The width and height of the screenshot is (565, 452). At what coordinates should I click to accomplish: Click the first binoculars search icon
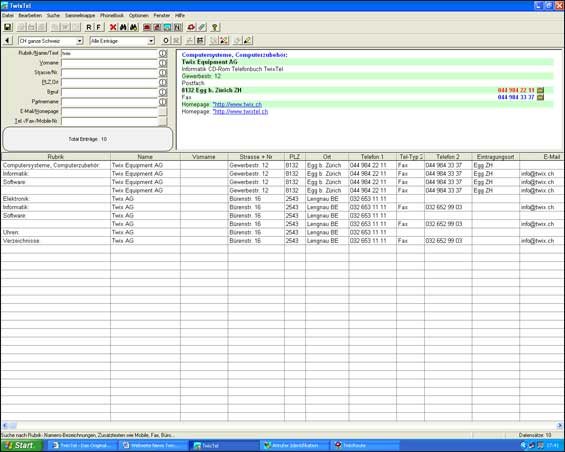click(123, 27)
